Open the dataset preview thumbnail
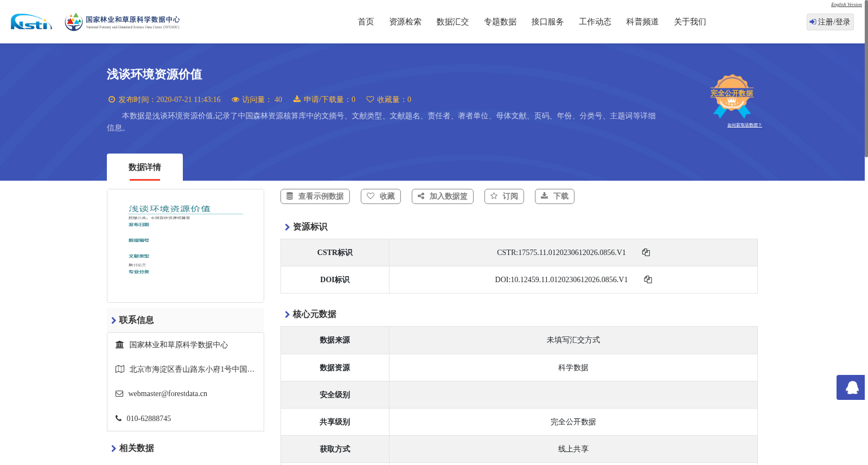 click(186, 246)
